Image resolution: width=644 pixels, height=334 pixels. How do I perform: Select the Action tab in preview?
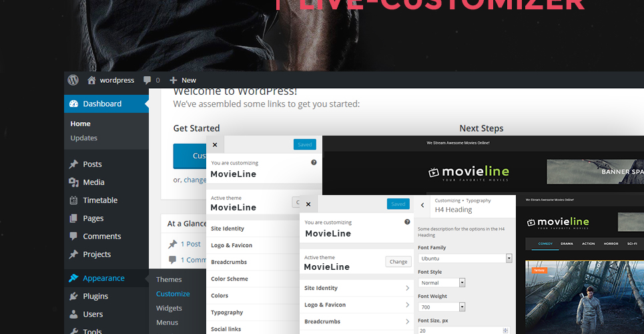coord(588,244)
